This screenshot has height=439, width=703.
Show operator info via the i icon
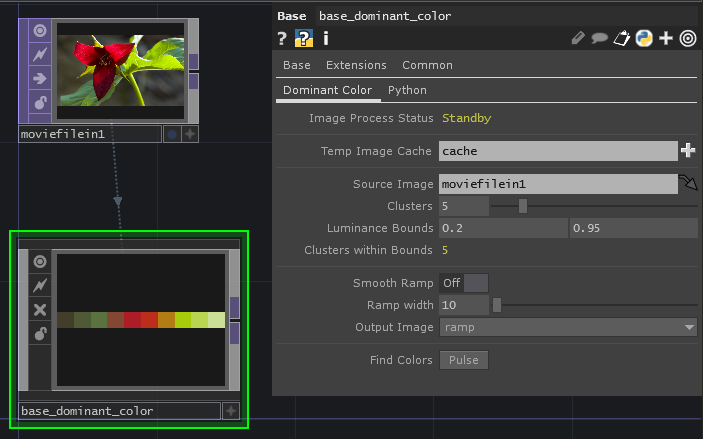[326, 39]
